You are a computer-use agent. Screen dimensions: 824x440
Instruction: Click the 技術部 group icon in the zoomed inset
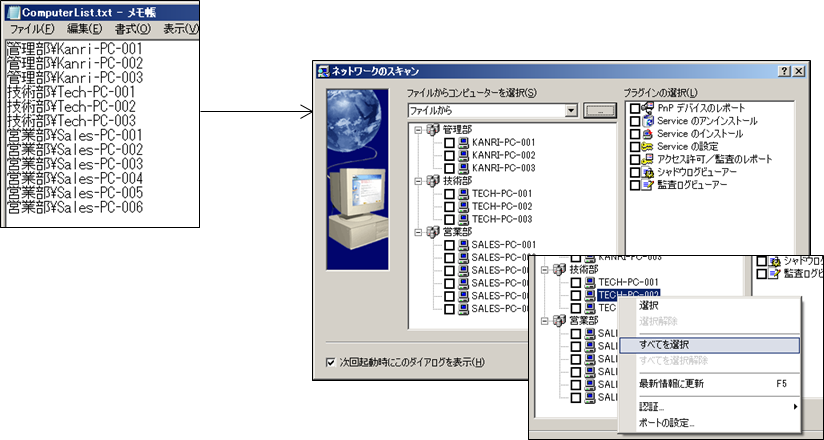[560, 269]
